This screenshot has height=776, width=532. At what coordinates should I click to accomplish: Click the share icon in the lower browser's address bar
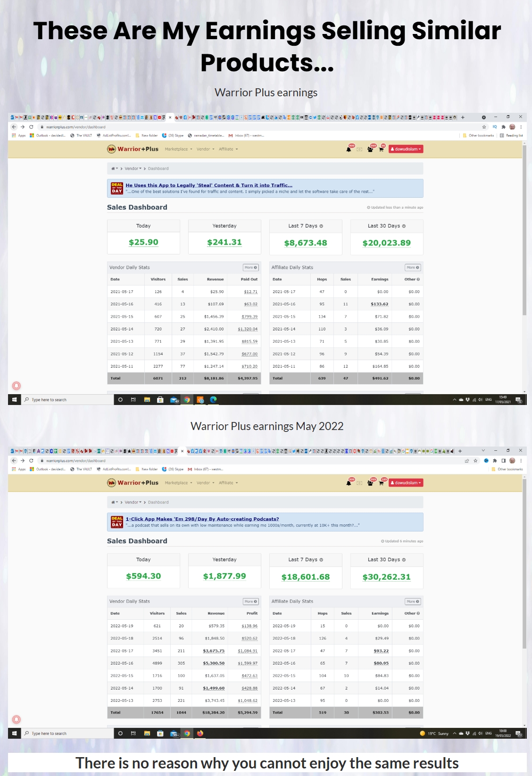click(x=466, y=461)
